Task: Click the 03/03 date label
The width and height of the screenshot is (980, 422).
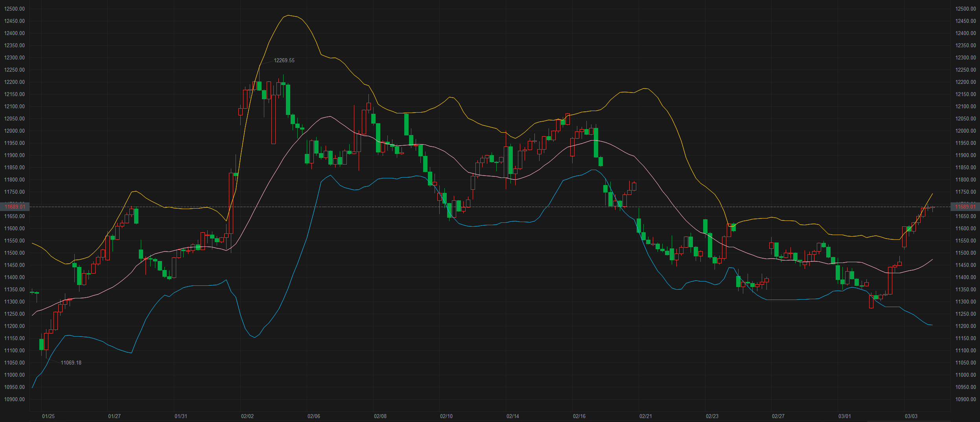Action: 911,416
